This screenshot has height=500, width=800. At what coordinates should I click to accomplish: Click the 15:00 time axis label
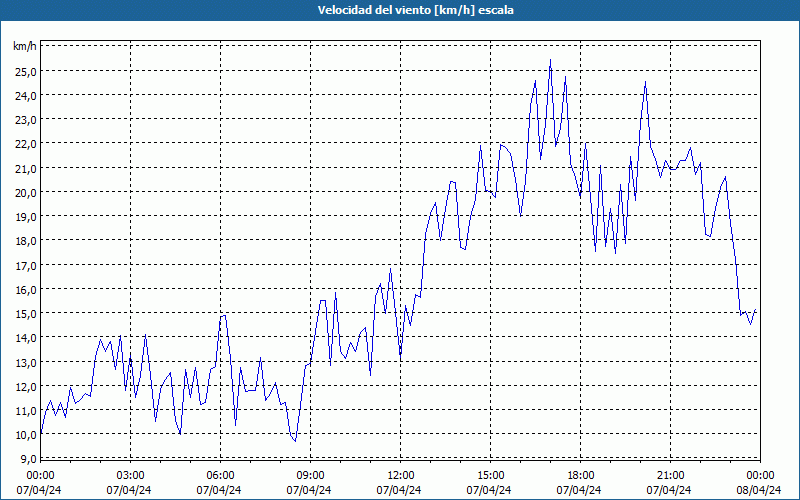490,476
